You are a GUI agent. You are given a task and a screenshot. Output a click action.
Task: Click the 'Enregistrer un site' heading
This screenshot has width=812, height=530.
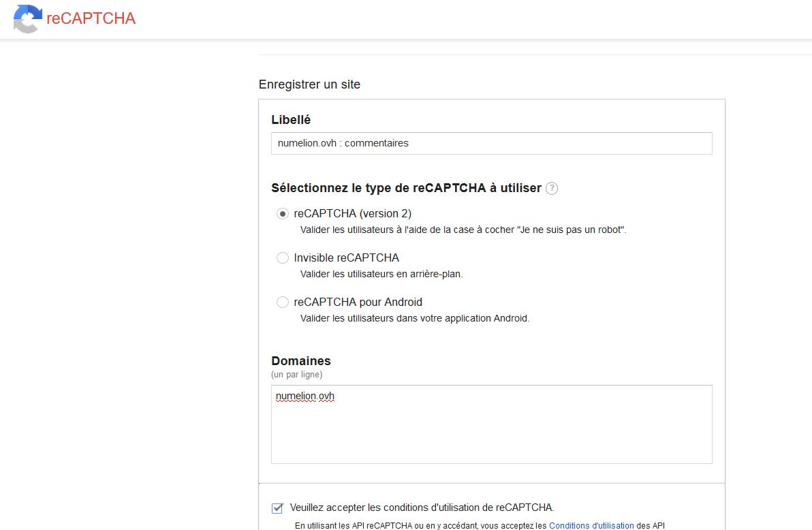309,84
